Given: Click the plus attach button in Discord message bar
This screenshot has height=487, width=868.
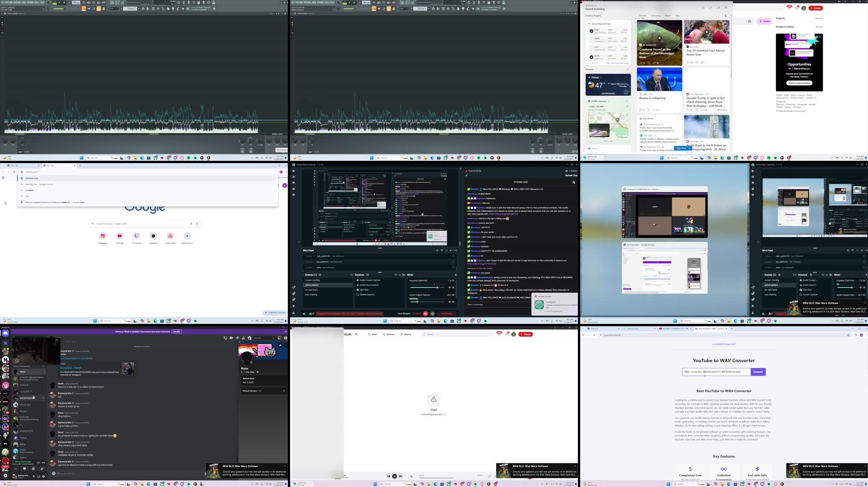Looking at the screenshot, I should click(53, 473).
